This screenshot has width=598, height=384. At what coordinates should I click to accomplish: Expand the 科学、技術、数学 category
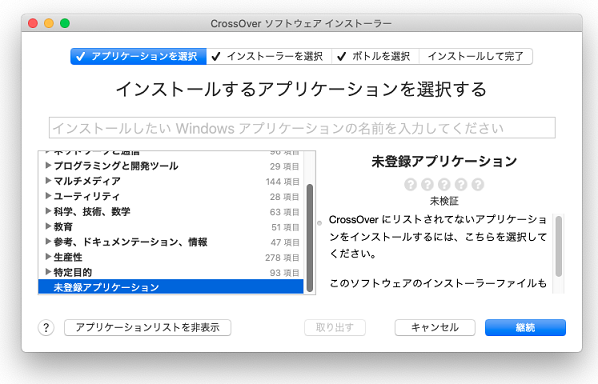tap(48, 211)
